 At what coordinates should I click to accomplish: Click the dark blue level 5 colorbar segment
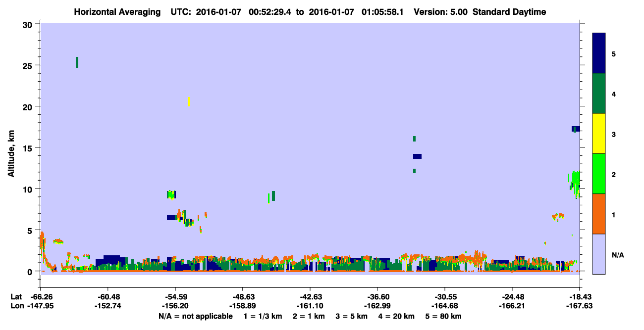(x=599, y=53)
